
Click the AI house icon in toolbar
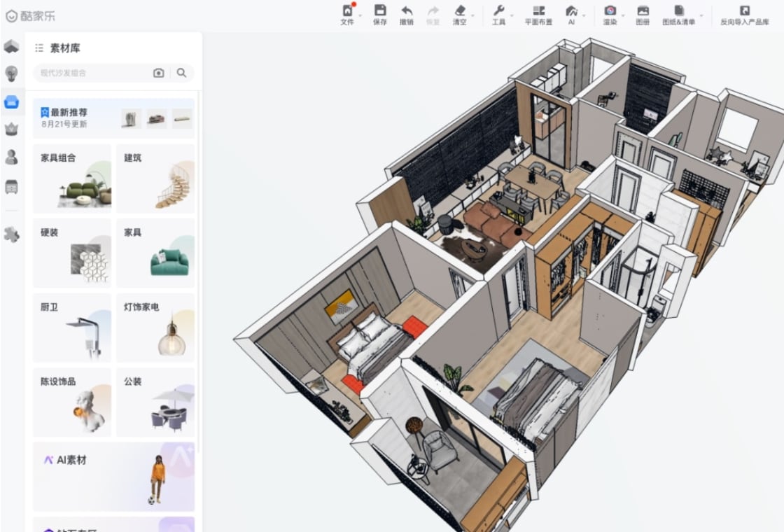(x=571, y=10)
